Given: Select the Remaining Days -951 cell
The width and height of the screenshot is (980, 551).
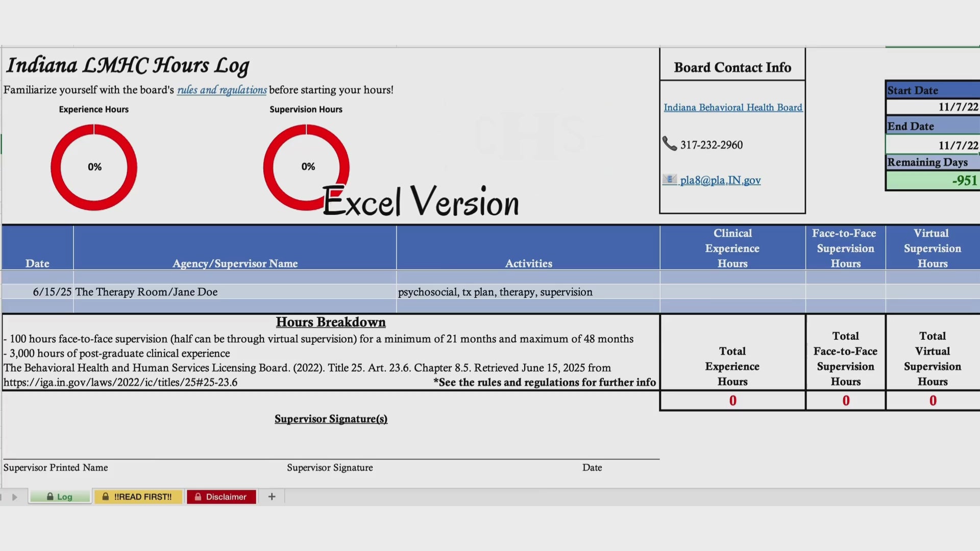Looking at the screenshot, I should 933,180.
